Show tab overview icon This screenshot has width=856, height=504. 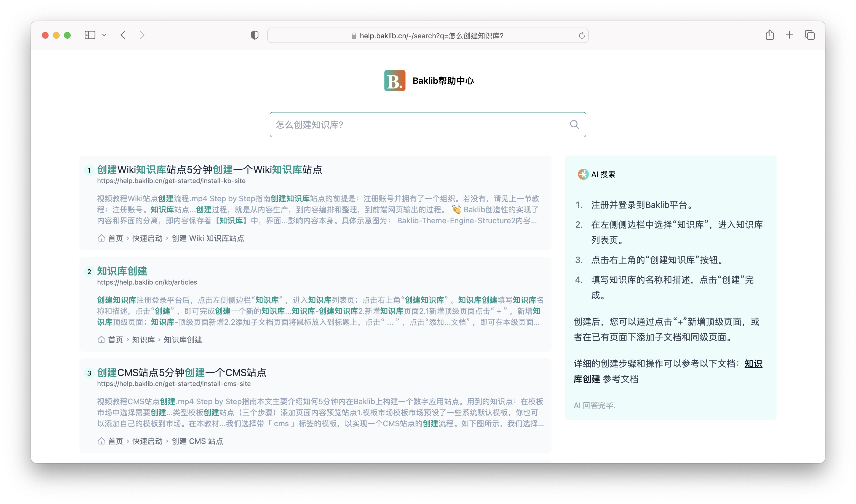click(x=810, y=35)
